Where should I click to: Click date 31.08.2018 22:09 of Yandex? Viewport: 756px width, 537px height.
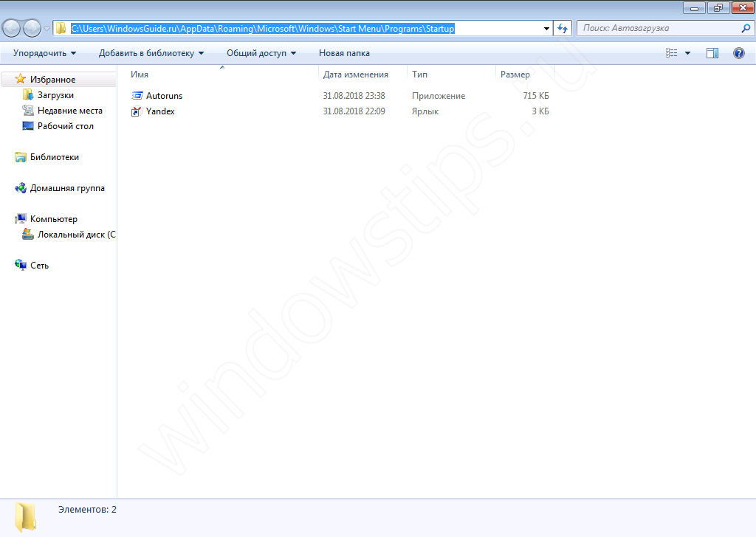click(354, 111)
